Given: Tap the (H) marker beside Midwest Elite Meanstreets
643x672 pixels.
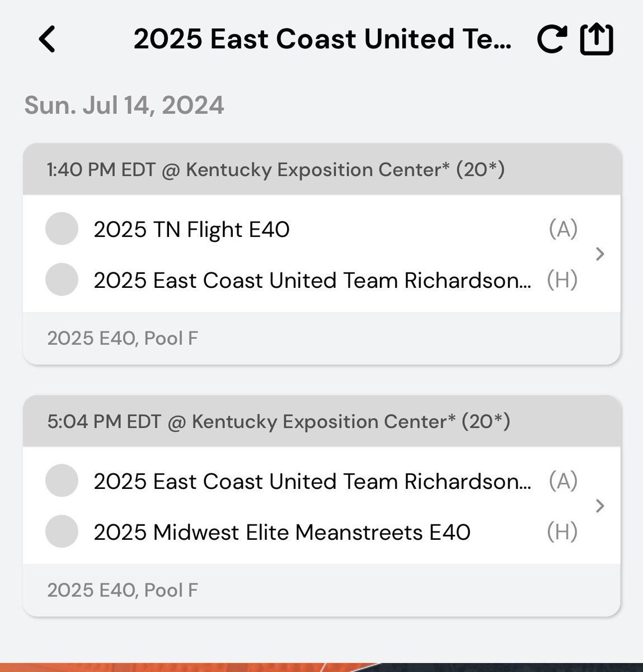Looking at the screenshot, I should tap(562, 531).
